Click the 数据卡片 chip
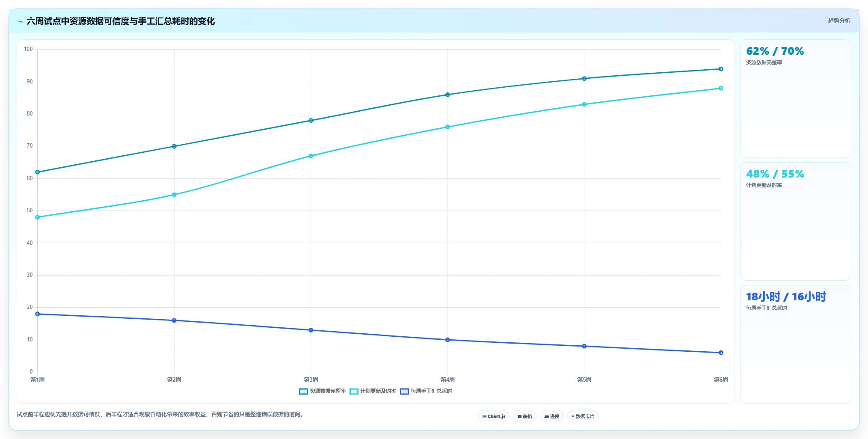868x439 pixels. pyautogui.click(x=583, y=416)
